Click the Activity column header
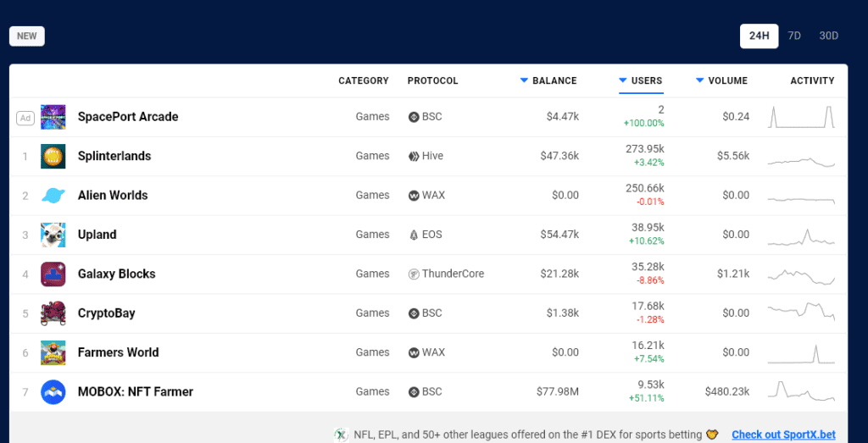 812,80
